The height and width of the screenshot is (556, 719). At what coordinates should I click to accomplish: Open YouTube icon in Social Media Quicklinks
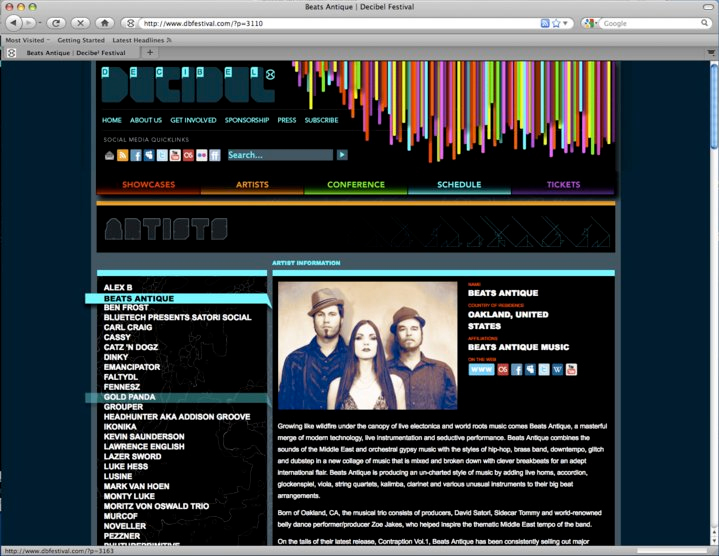(x=175, y=155)
